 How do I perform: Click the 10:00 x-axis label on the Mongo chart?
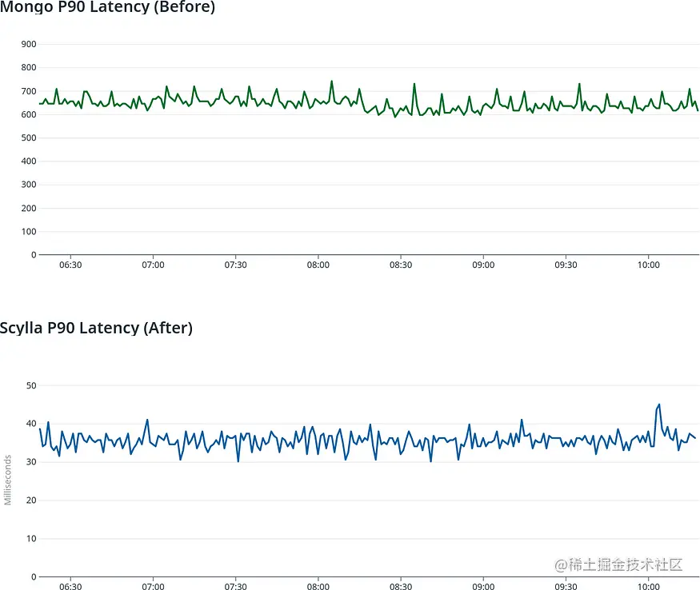point(649,265)
